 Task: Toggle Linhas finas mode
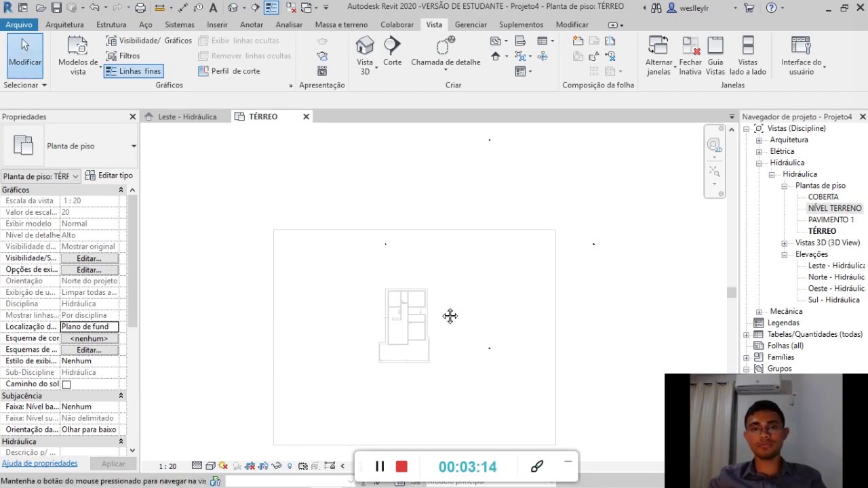(x=134, y=71)
